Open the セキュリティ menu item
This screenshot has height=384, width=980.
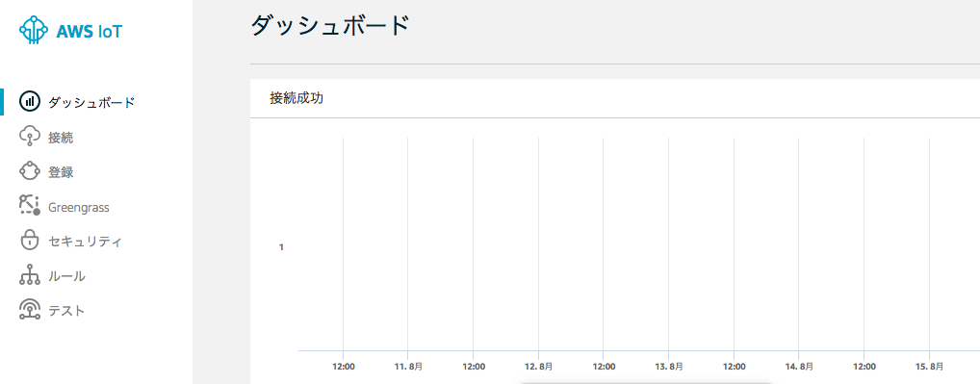point(85,242)
